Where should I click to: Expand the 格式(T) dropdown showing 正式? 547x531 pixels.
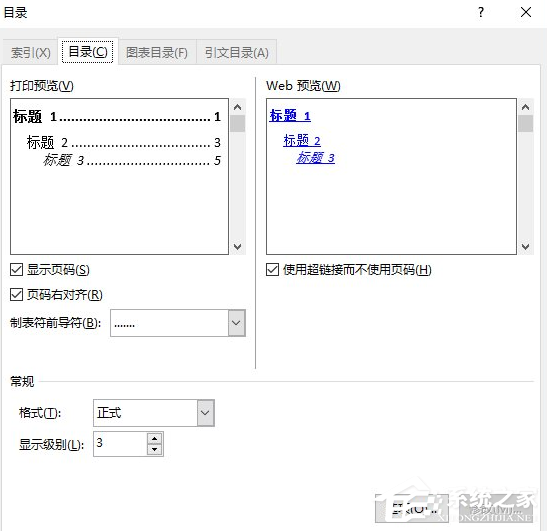(205, 413)
